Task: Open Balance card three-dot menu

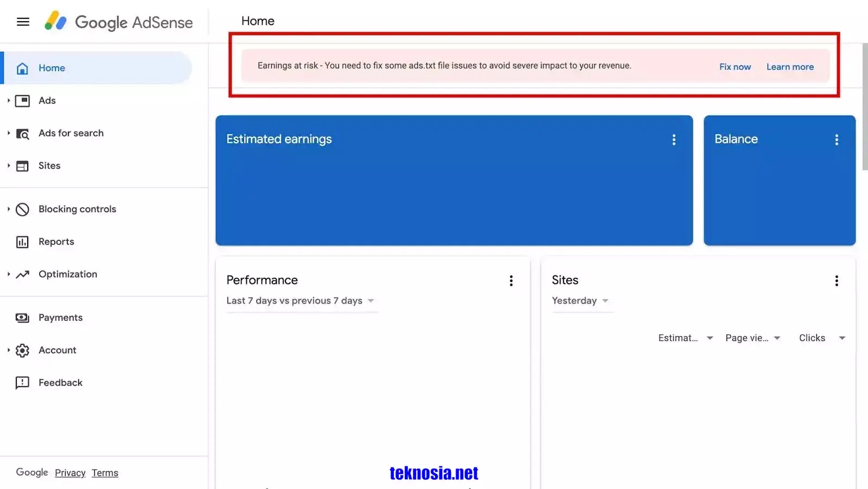Action: [x=837, y=139]
